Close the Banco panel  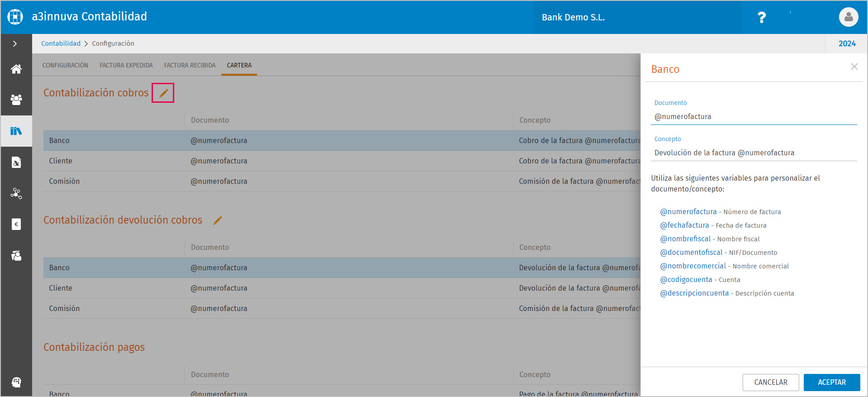pyautogui.click(x=854, y=67)
